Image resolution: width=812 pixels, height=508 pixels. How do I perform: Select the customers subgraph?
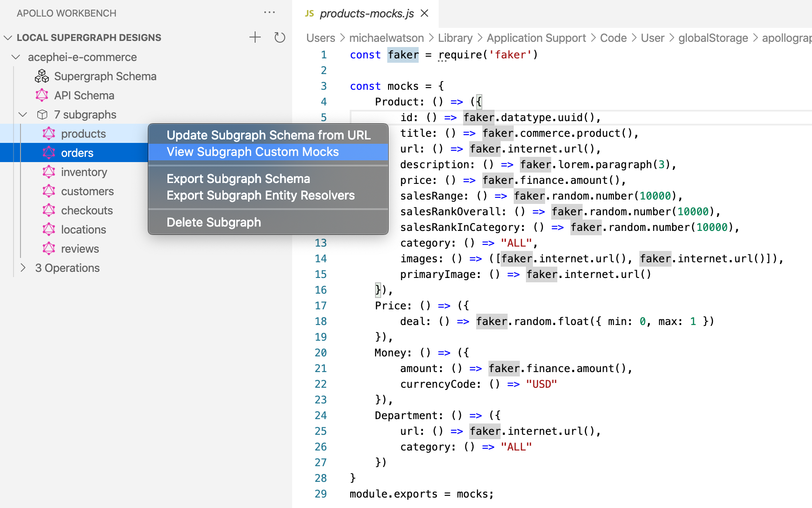click(x=87, y=191)
